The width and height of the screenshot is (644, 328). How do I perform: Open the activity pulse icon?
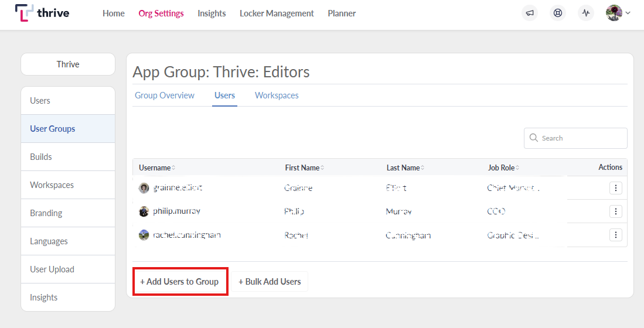tap(586, 13)
